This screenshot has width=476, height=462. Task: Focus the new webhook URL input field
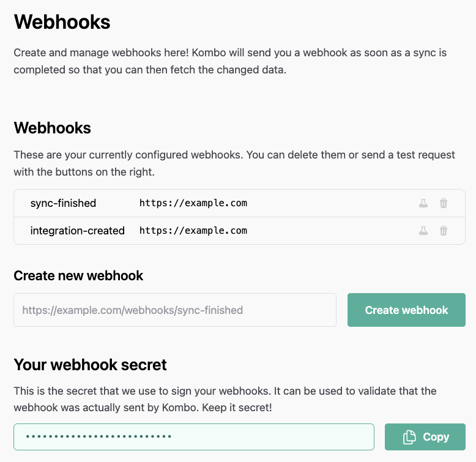(175, 310)
